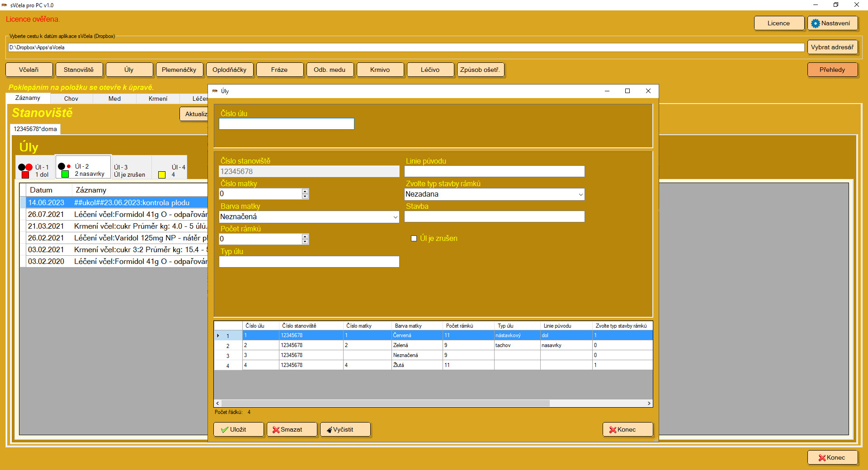Open the Krmivo section
The width and height of the screenshot is (868, 470).
pos(380,70)
